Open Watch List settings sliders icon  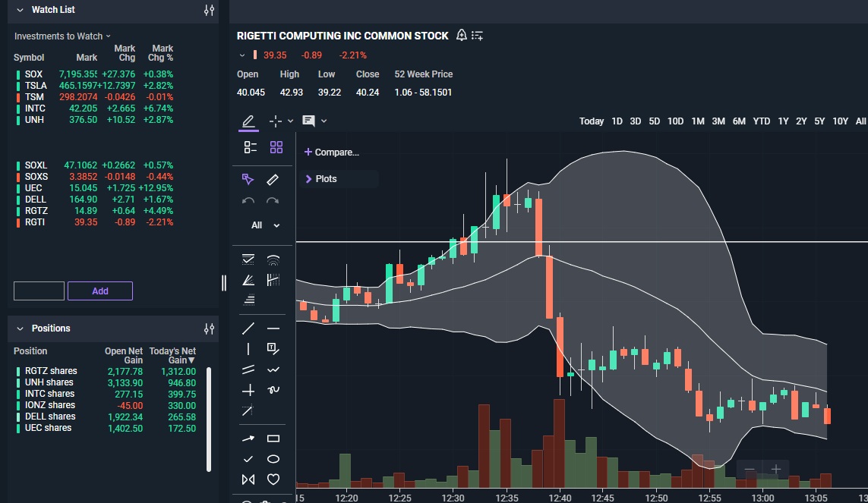point(209,10)
